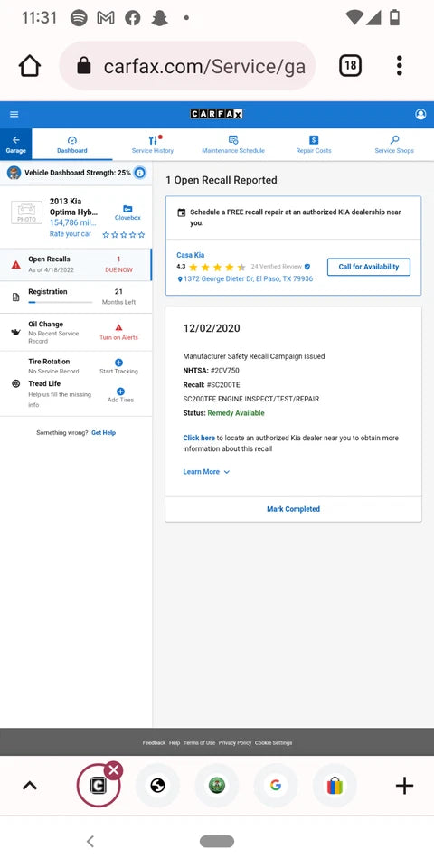The image size is (434, 868).
Task: Click the Registration progress bar
Action: tap(61, 302)
